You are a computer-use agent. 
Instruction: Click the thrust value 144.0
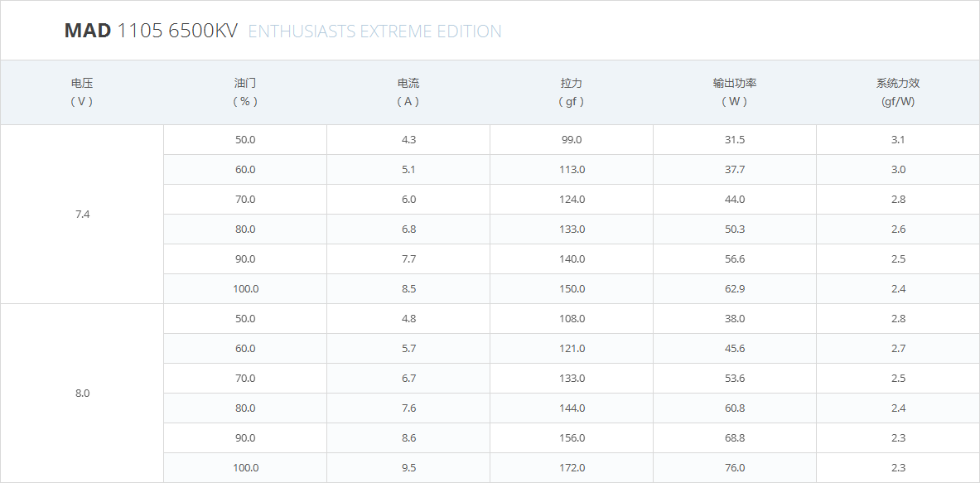[572, 408]
